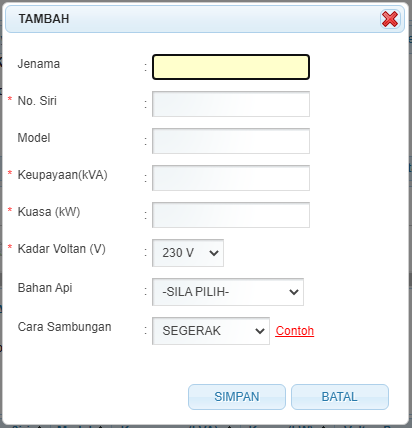This screenshot has height=428, width=412.
Task: Open the Kadar Voltan 230 V dropdown
Action: 188,253
